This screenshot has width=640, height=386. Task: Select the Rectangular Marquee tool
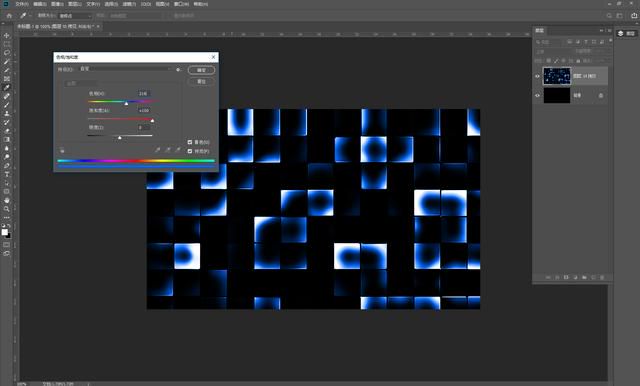[x=7, y=44]
